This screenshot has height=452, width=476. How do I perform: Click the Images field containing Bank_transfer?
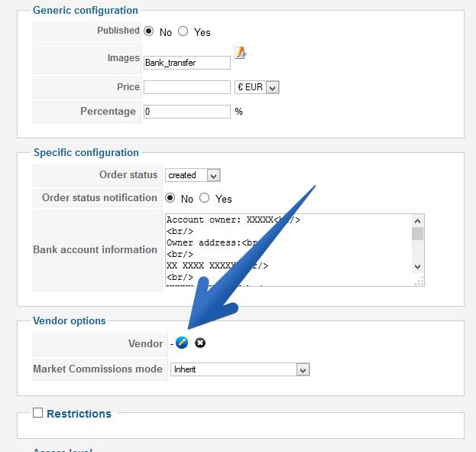pyautogui.click(x=186, y=63)
